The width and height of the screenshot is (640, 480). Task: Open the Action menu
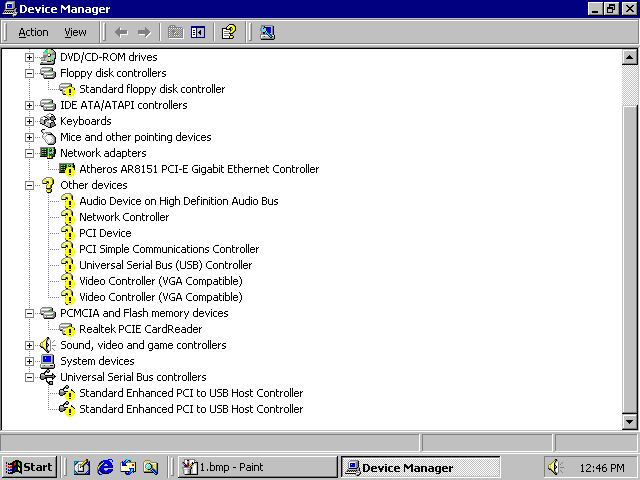(x=33, y=32)
